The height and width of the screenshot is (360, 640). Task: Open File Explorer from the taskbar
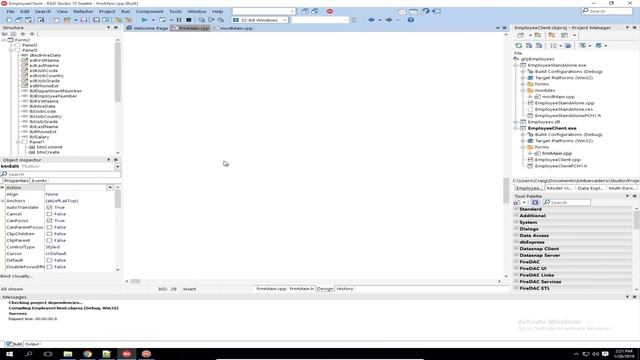(68, 354)
